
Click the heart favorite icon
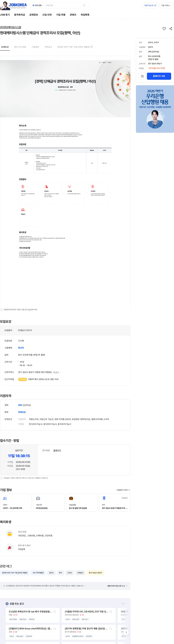tap(164, 28)
